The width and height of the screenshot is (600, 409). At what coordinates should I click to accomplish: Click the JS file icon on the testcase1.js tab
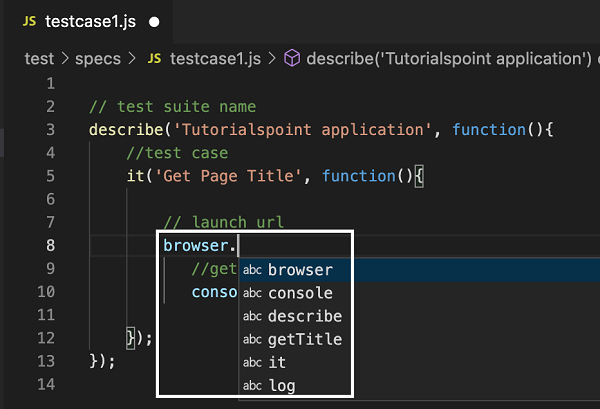coord(28,20)
